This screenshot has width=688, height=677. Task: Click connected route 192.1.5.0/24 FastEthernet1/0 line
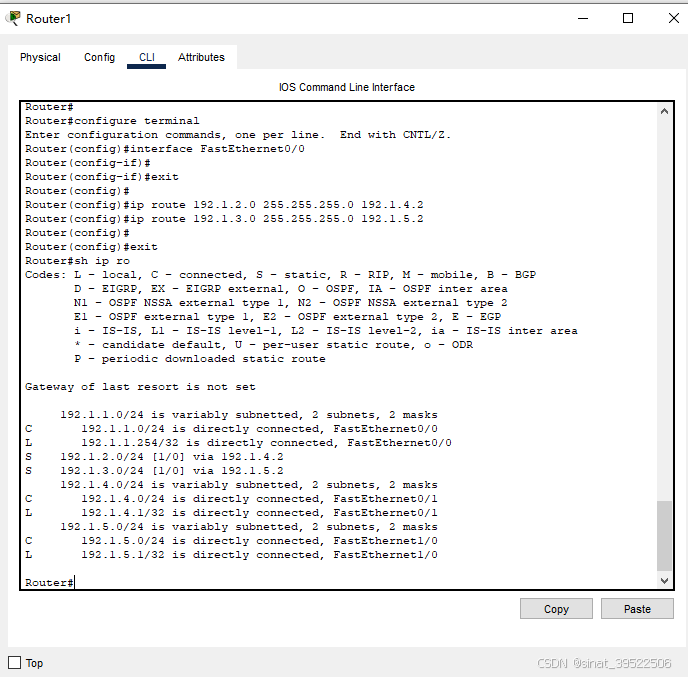[x=231, y=541]
